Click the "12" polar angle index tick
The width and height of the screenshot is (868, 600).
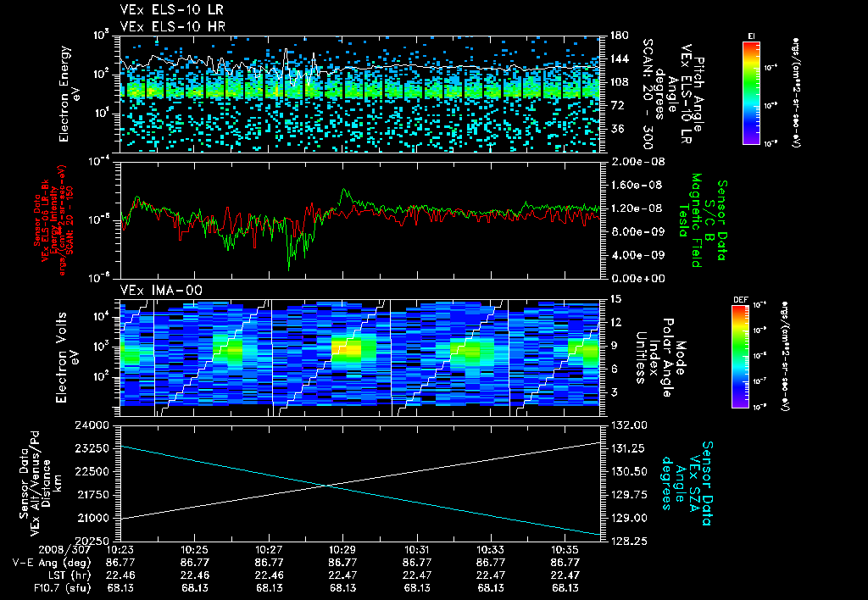point(615,322)
